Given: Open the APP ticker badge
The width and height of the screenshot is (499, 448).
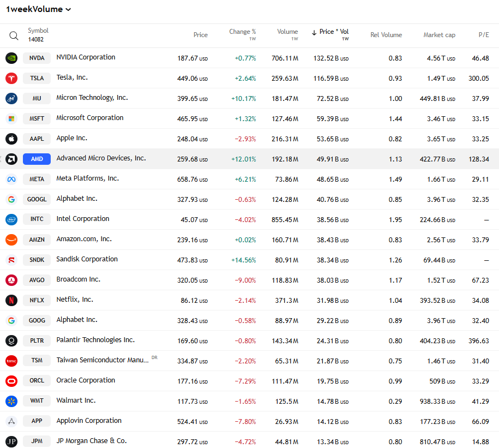Looking at the screenshot, I should (37, 421).
